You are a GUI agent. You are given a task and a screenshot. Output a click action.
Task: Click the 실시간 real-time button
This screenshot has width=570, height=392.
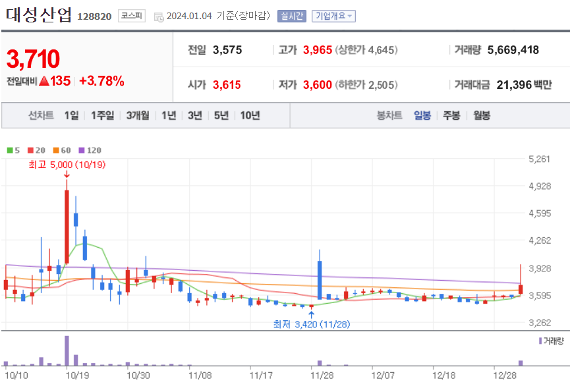[x=291, y=16]
